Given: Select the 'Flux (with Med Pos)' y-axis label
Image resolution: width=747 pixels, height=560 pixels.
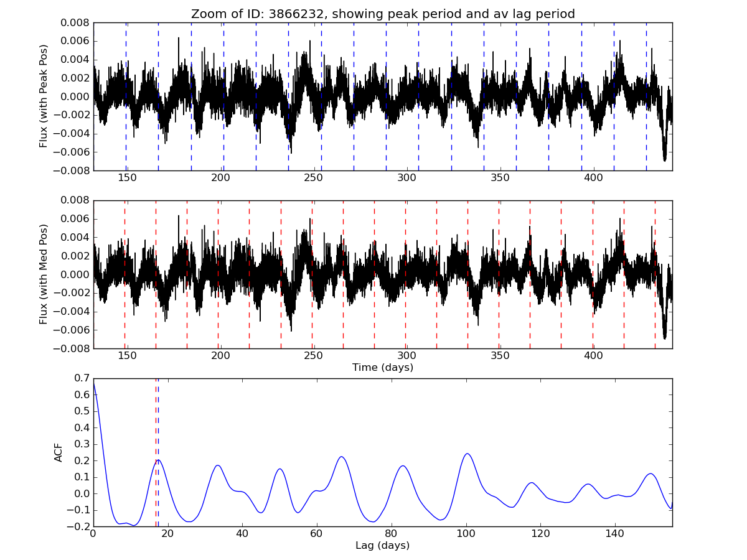Looking at the screenshot, I should click(x=44, y=274).
